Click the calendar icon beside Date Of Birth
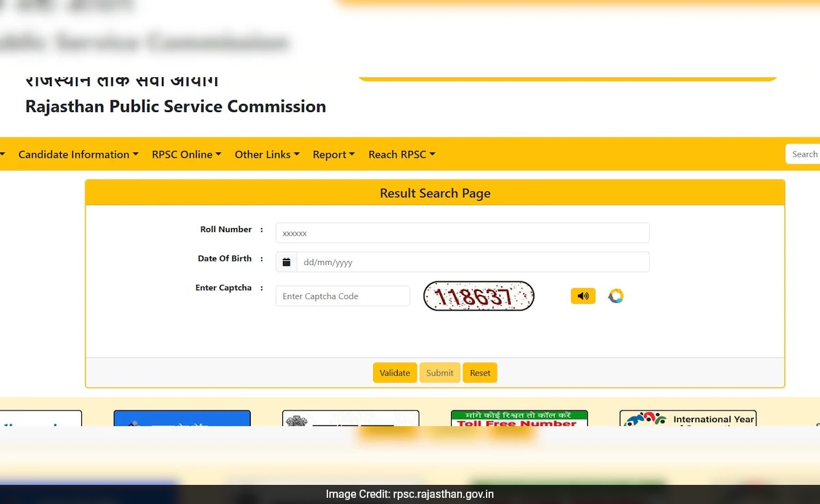 tap(286, 262)
